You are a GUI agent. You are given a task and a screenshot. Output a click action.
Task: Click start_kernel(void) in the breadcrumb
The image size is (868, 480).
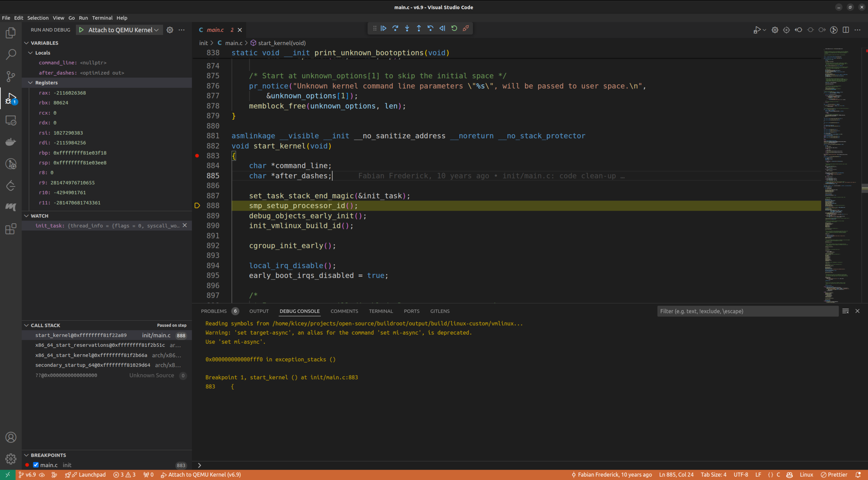pyautogui.click(x=282, y=43)
